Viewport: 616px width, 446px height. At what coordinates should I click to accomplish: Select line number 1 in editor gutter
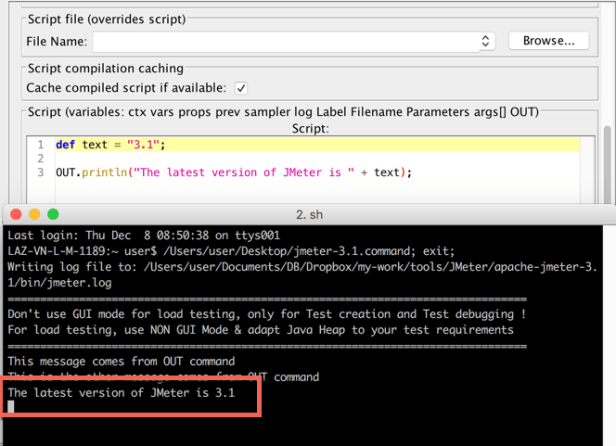coord(40,144)
